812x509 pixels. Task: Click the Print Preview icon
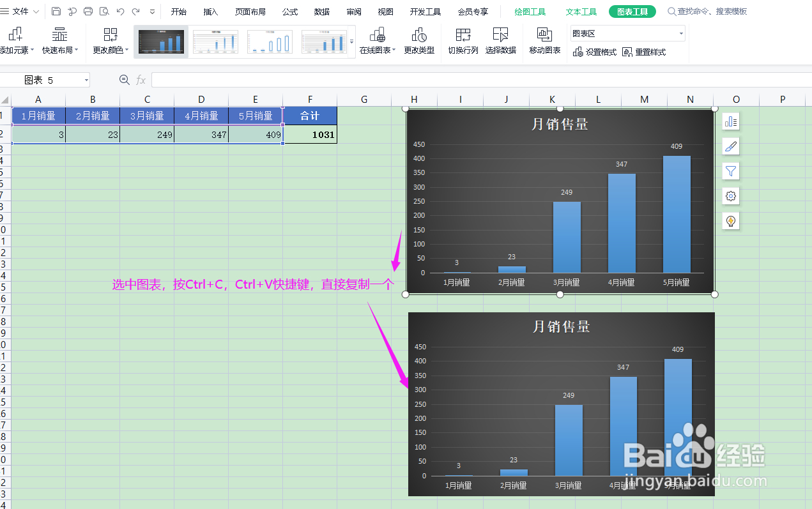(104, 11)
